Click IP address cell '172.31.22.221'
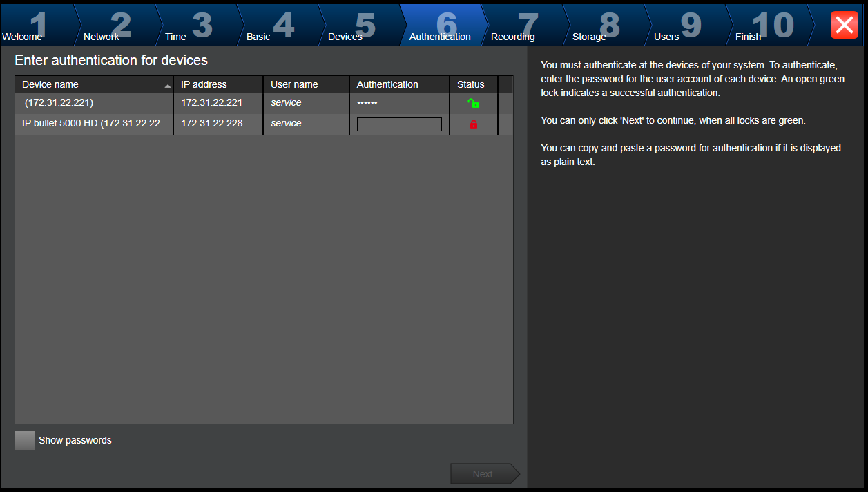Viewport: 868px width, 492px height. point(211,103)
